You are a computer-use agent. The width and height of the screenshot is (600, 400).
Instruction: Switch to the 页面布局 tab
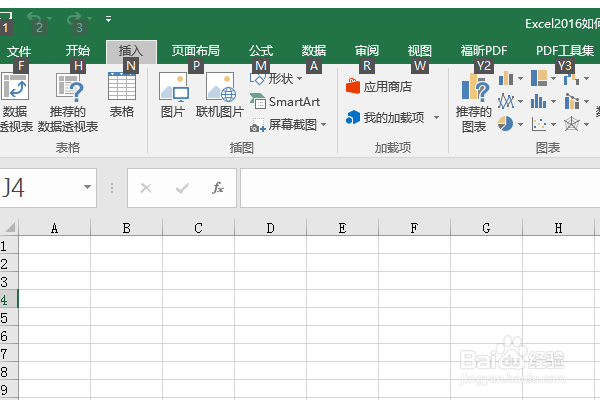pyautogui.click(x=196, y=51)
